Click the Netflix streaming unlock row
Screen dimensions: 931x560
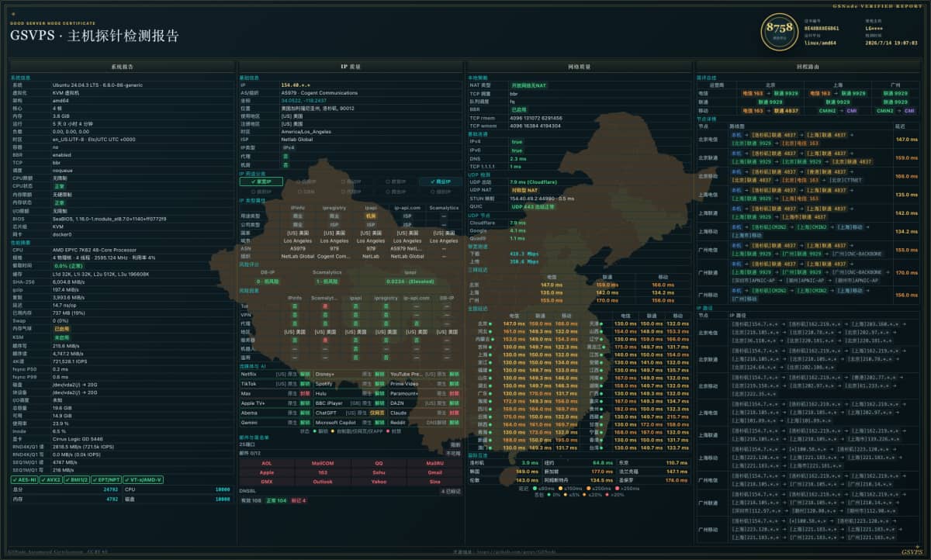[x=275, y=374]
